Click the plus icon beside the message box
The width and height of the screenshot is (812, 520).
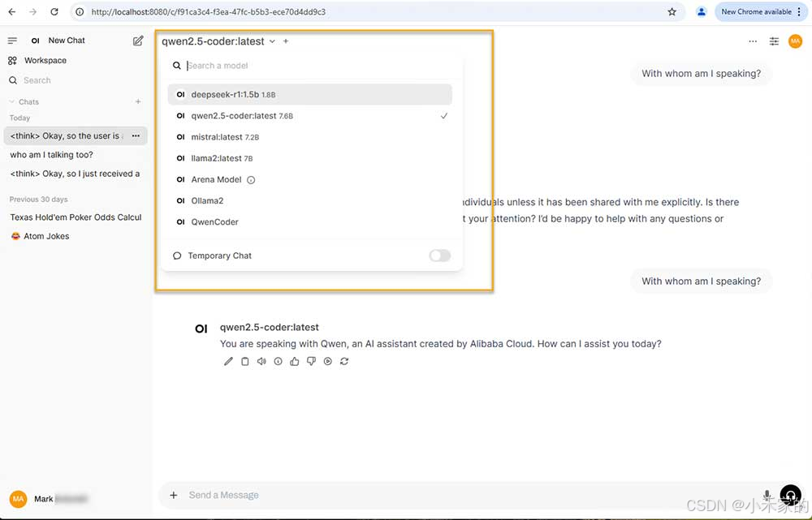point(174,495)
